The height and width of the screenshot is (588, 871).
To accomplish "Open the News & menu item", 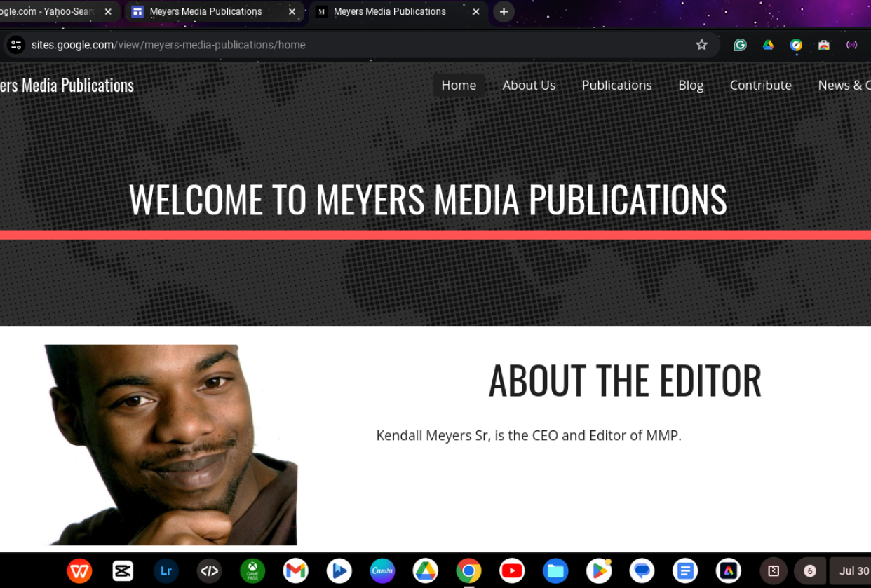I will pos(844,85).
